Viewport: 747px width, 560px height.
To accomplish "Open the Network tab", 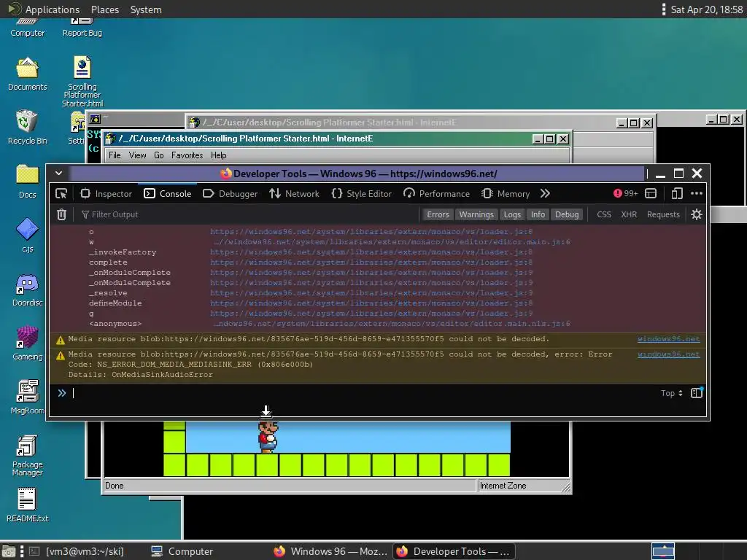I will click(295, 193).
